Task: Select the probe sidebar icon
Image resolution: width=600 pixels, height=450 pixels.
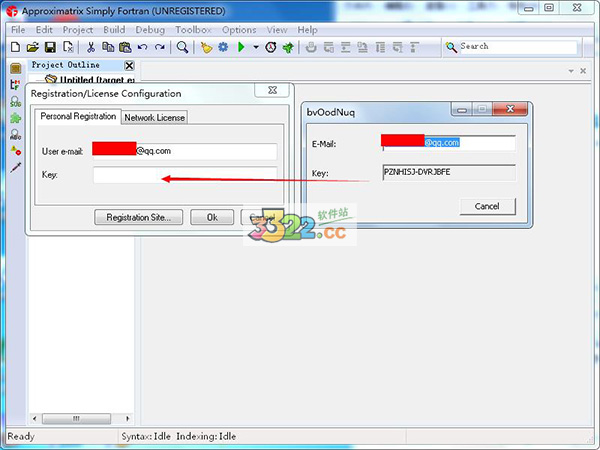Action: point(16,167)
